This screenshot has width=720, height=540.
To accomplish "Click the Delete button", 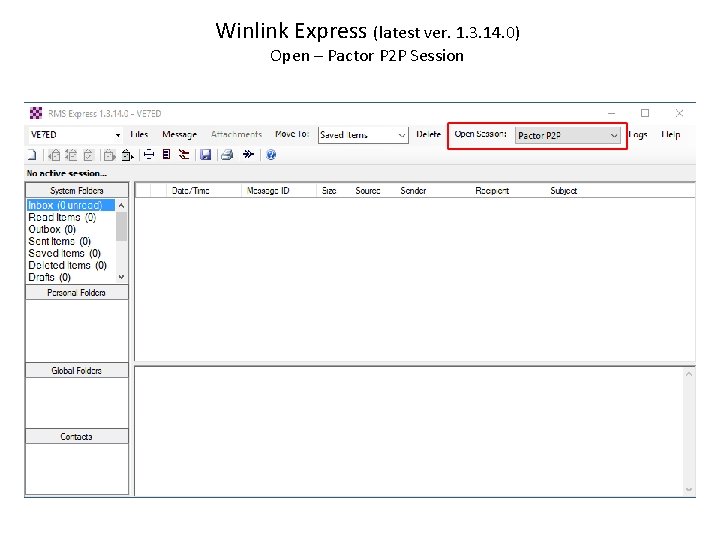I will (428, 135).
